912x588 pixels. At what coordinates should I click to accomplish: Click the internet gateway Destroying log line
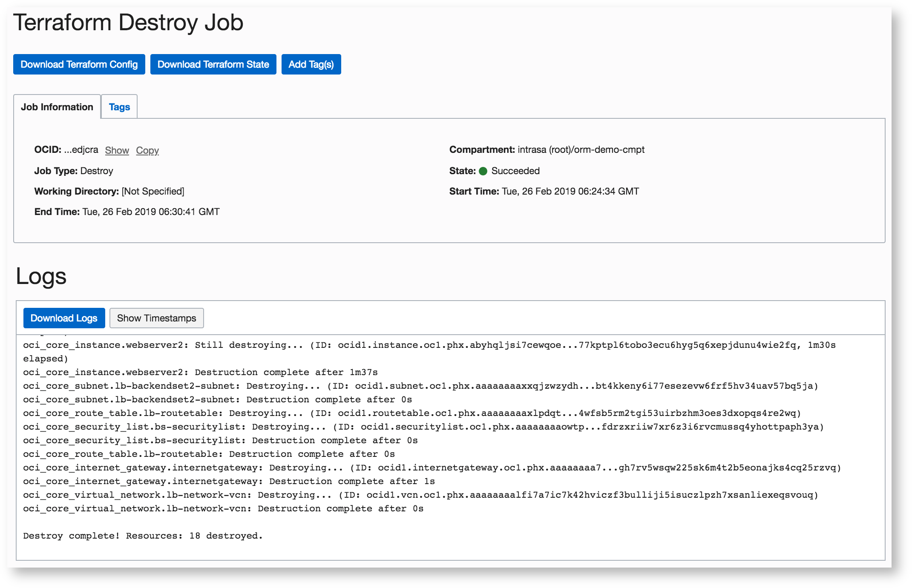click(x=432, y=468)
